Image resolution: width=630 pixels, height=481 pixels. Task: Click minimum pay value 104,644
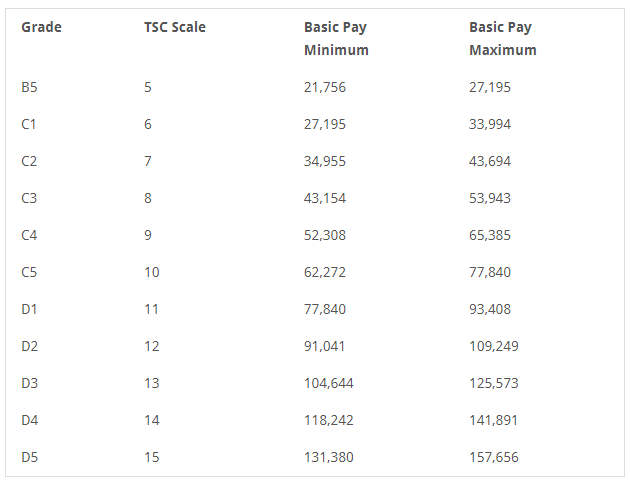[x=329, y=383]
